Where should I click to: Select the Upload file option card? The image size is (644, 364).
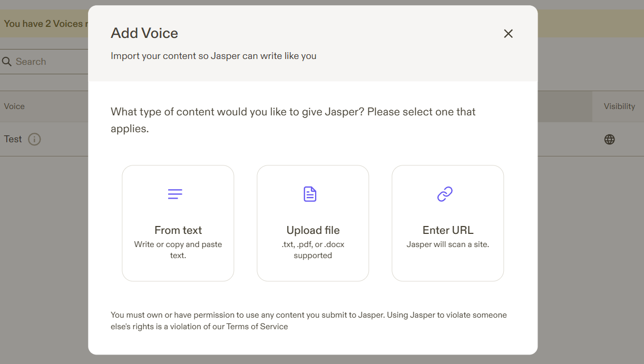(x=313, y=223)
